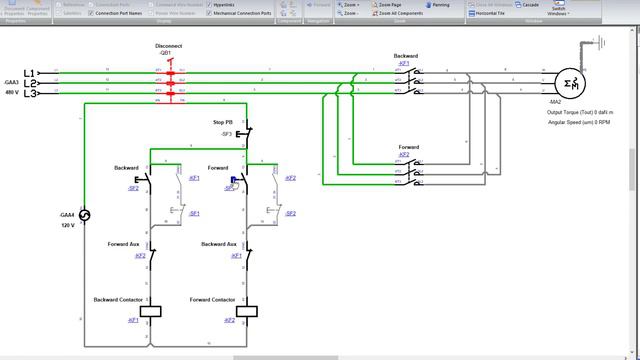Follow -KF2 link below Forward Contactor coil
640x360 pixels.
pyautogui.click(x=229, y=320)
